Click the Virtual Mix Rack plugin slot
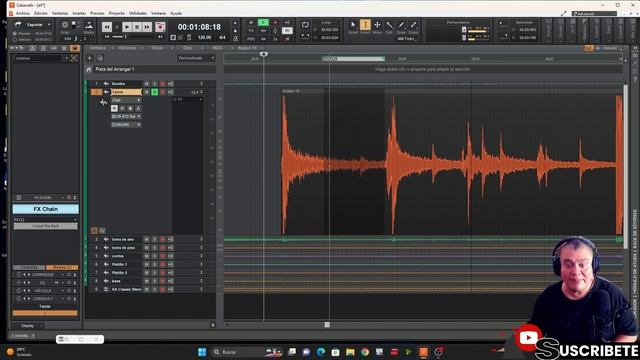Image resolution: width=640 pixels, height=360 pixels. click(x=45, y=226)
